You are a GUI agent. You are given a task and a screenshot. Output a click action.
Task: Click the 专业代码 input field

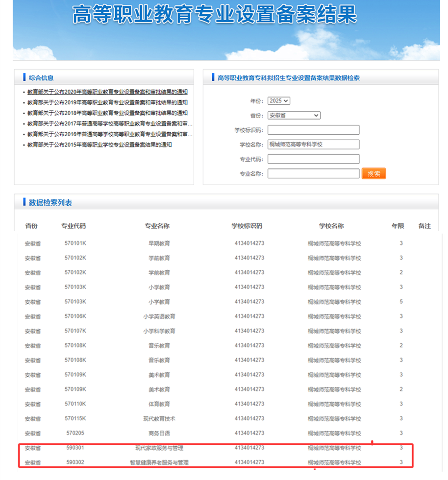[313, 159]
